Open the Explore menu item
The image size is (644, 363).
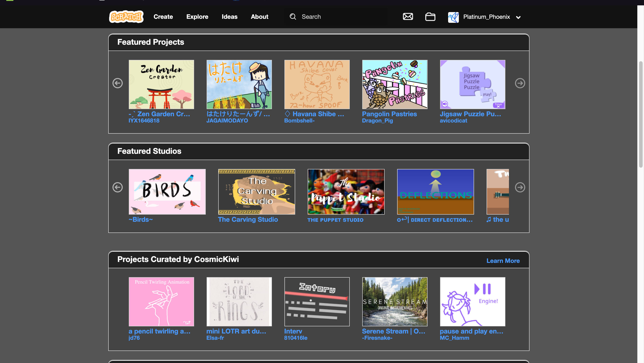click(x=197, y=17)
